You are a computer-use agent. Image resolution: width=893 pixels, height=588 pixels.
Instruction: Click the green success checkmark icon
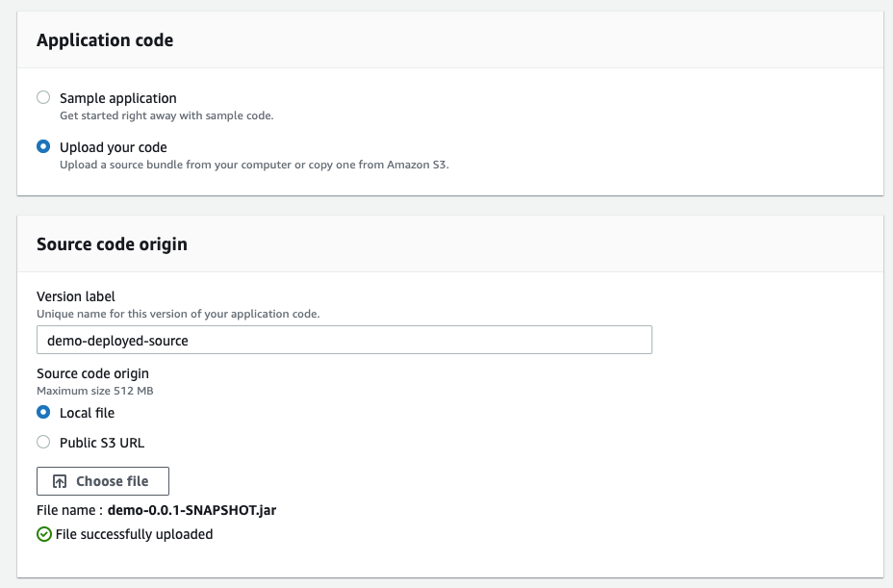(44, 534)
